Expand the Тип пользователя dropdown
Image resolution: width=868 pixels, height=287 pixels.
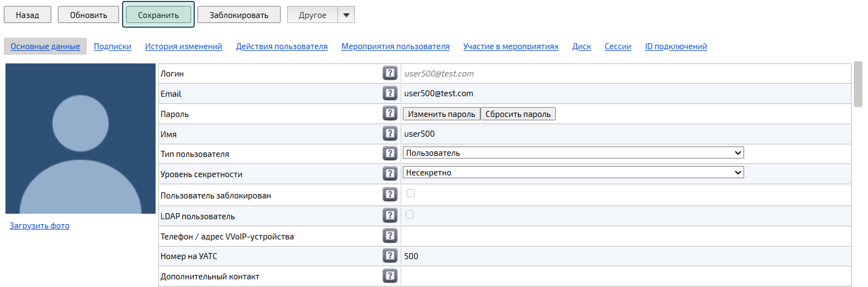pos(573,153)
